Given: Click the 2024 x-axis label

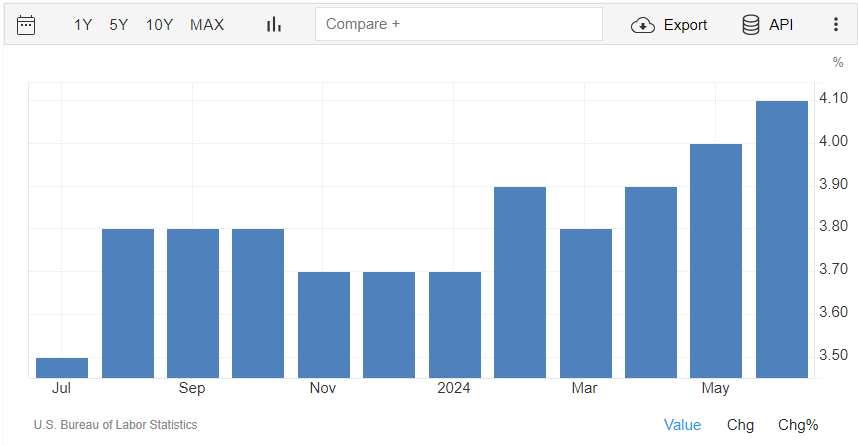Looking at the screenshot, I should (x=454, y=388).
